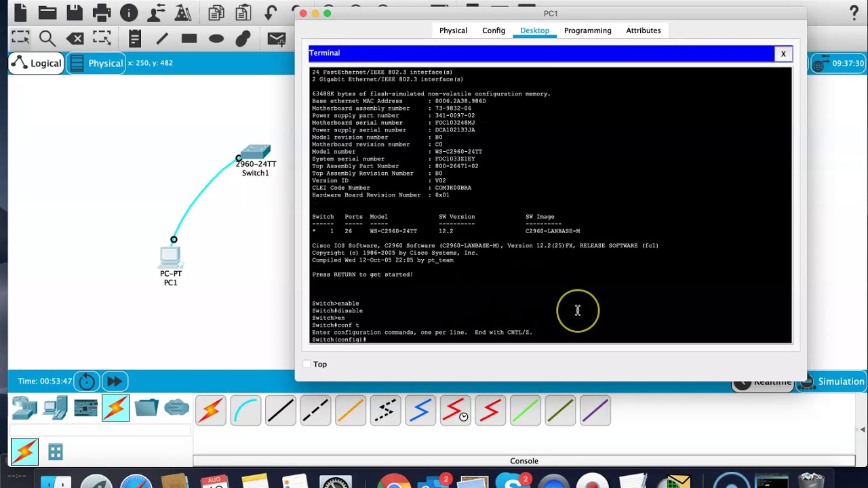Viewport: 868px width, 488px height.
Task: Open a file with the folder icon
Action: click(x=47, y=12)
